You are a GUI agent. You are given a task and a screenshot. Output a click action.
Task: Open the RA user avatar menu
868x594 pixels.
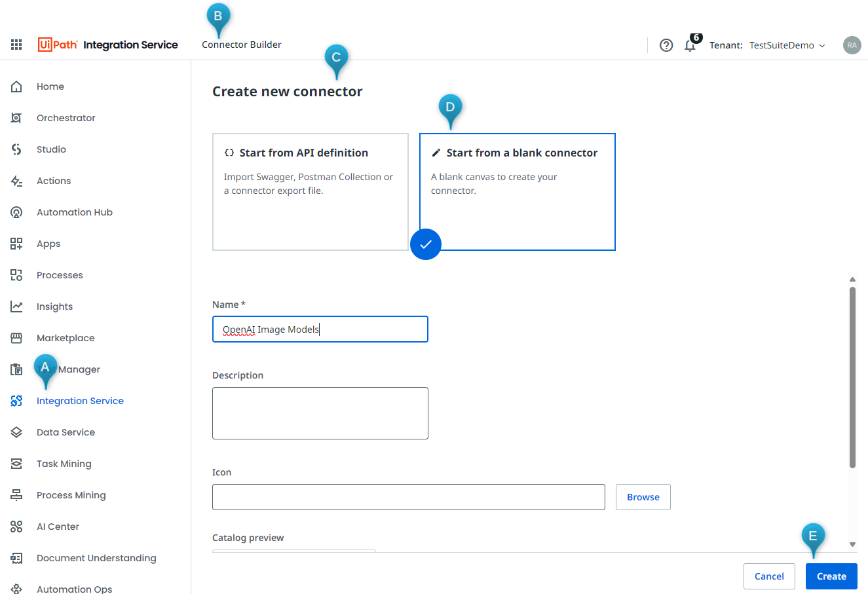click(852, 45)
